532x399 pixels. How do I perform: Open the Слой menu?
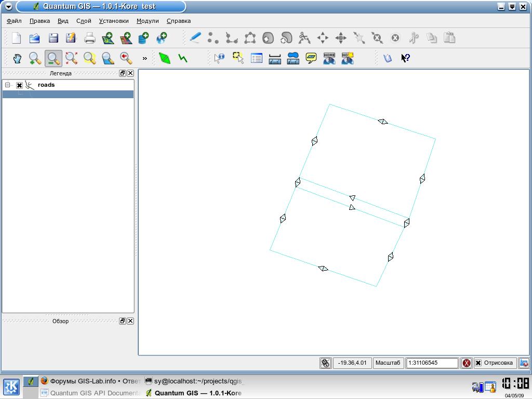pos(84,21)
